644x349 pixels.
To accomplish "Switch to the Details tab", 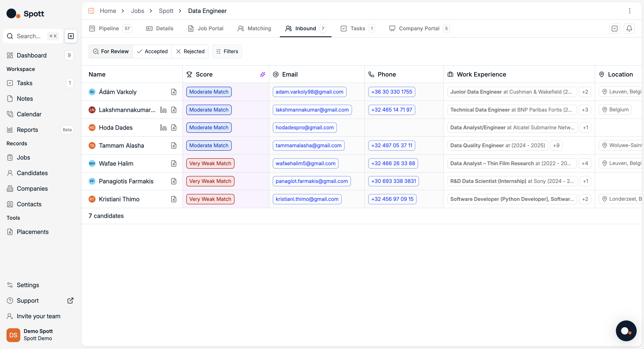I will (159, 29).
